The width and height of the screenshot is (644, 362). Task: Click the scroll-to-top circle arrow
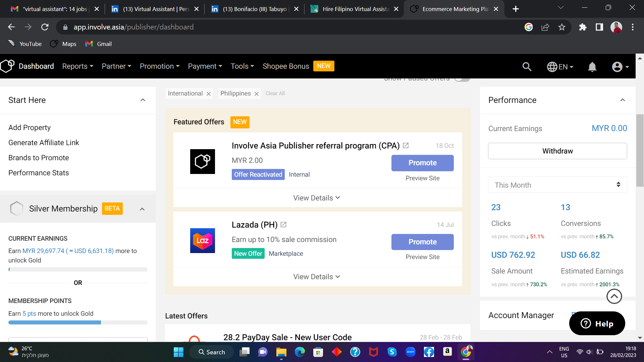click(x=614, y=296)
